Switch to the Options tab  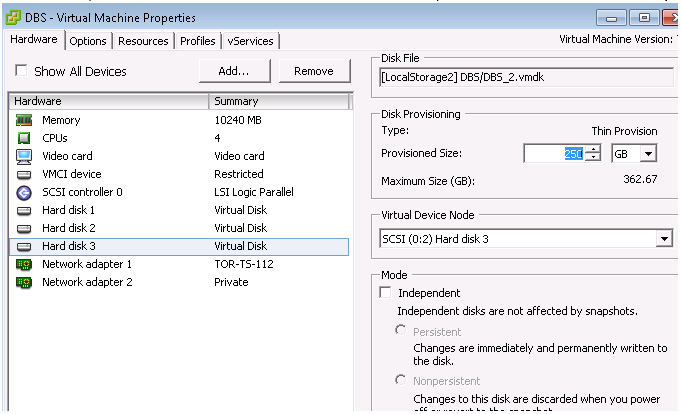(88, 41)
